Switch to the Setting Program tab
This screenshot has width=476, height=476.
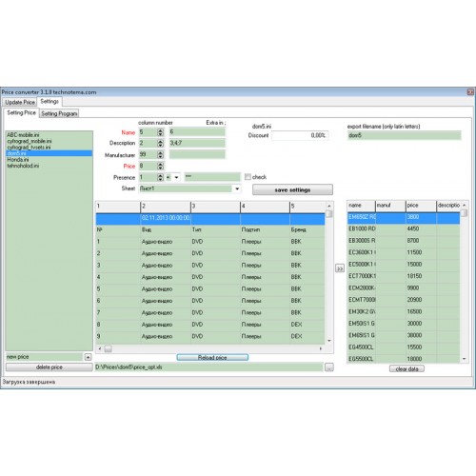(59, 113)
